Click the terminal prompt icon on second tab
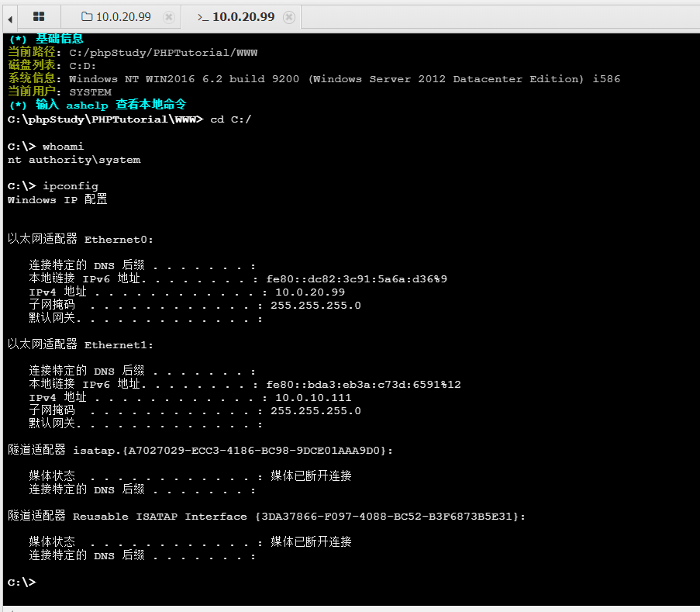The width and height of the screenshot is (700, 612). click(202, 17)
